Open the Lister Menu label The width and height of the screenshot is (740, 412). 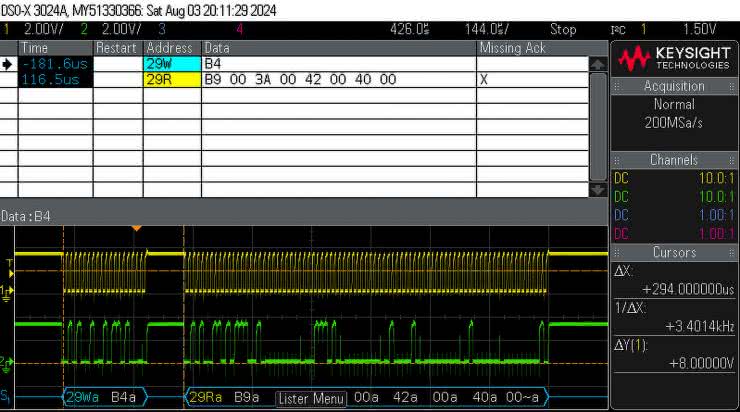point(310,398)
